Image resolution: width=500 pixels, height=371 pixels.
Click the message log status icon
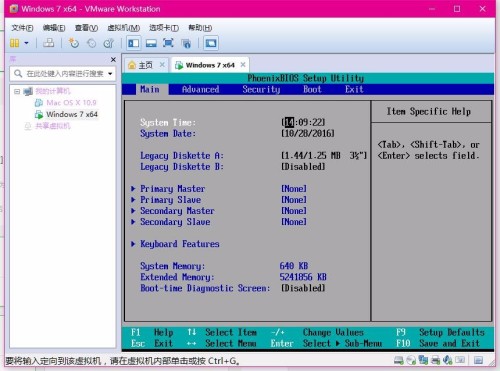tap(478, 360)
